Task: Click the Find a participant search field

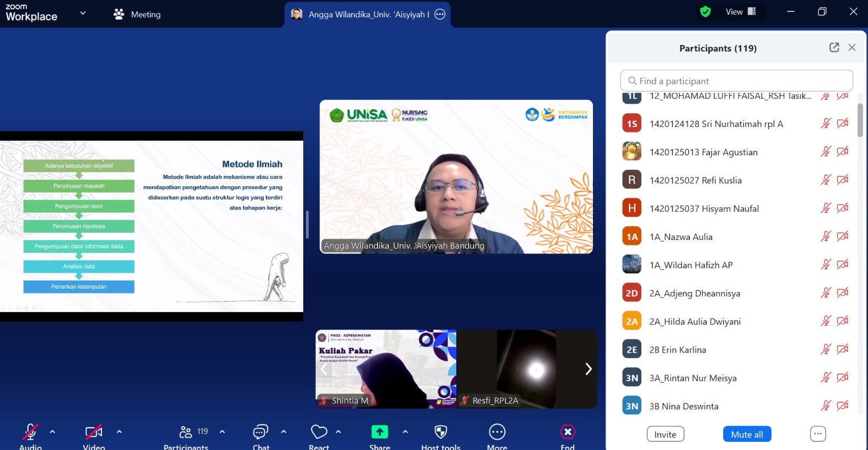Action: (x=736, y=81)
